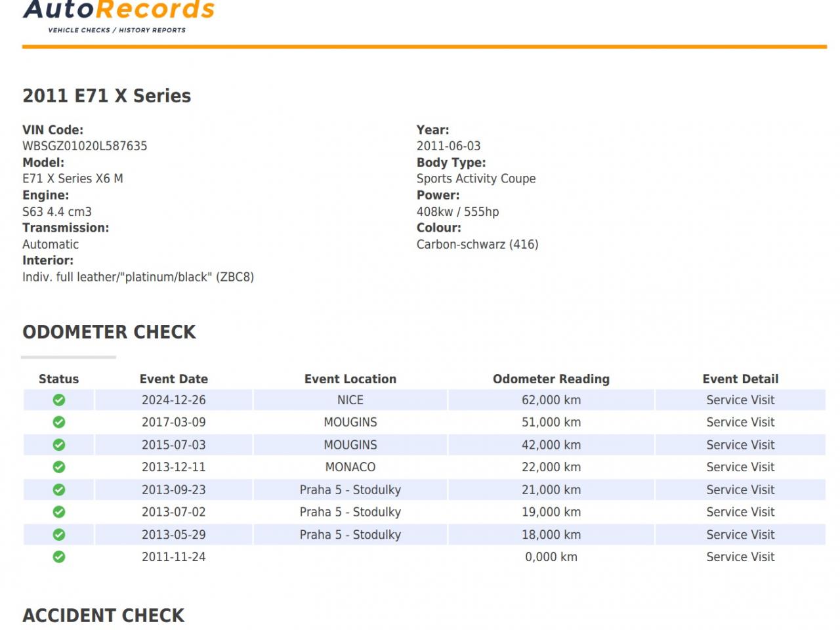
Task: Click the year value 2011-06-03
Action: 449,146
